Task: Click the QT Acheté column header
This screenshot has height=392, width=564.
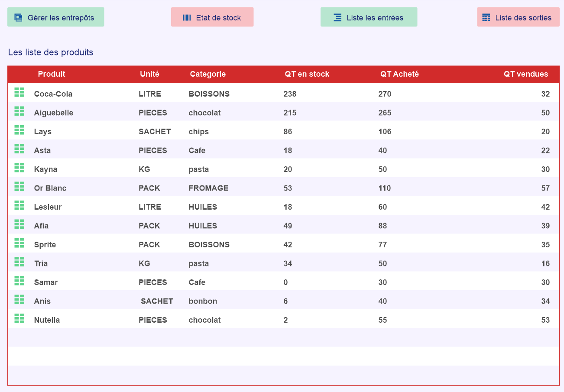Action: click(399, 74)
